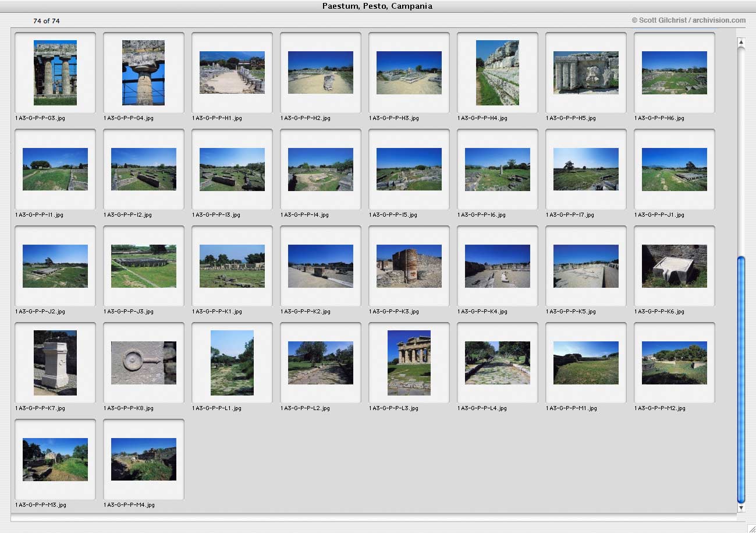The height and width of the screenshot is (533, 756).
Task: Select thumbnail 1A3-G-P-P-K4.jpg
Action: [x=498, y=266]
